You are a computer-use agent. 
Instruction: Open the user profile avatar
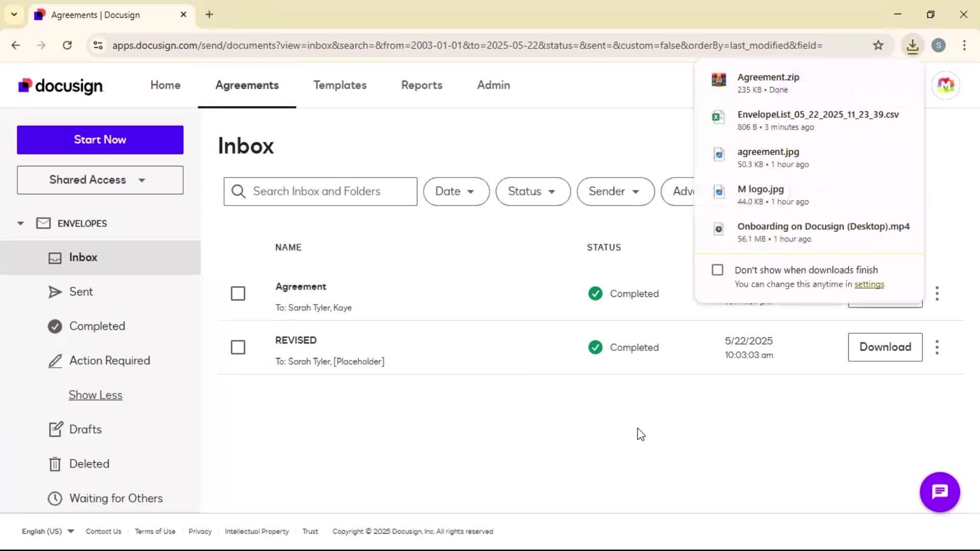coord(945,85)
